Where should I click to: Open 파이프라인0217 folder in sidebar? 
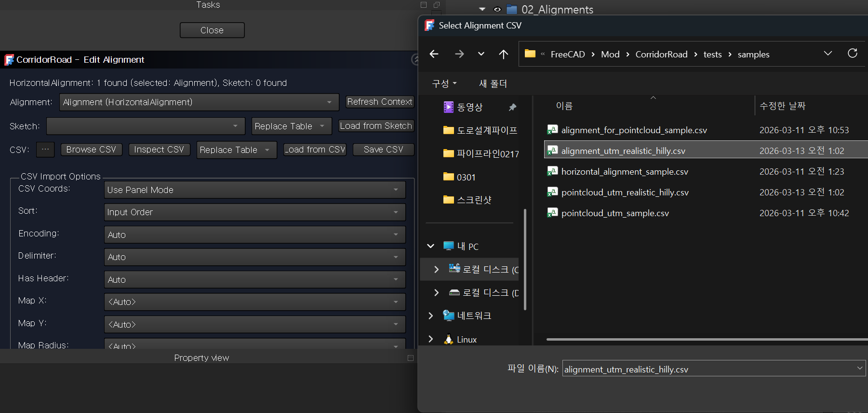(481, 154)
